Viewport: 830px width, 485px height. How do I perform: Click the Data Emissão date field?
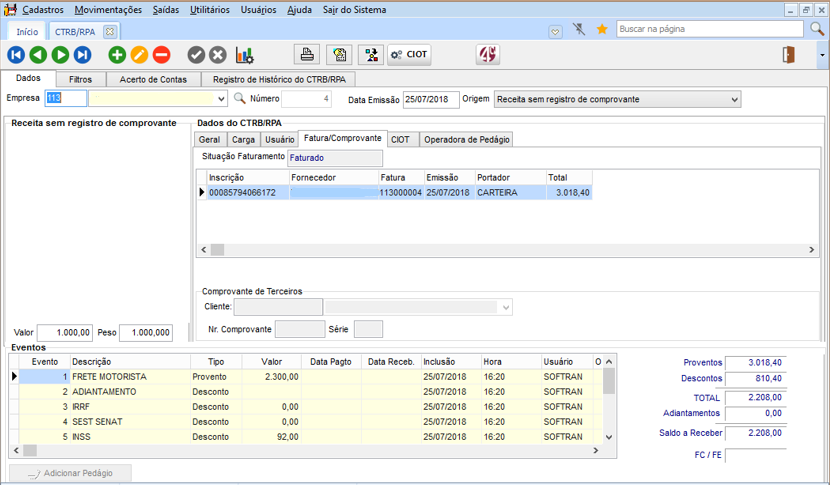[431, 99]
